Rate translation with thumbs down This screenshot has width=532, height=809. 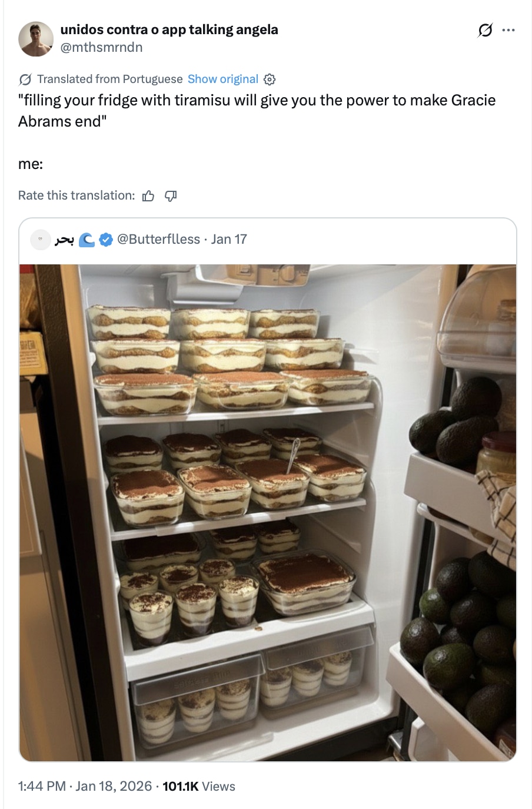pos(171,196)
